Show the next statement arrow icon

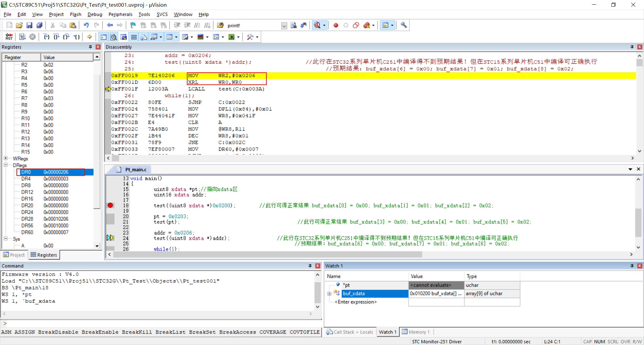pyautogui.click(x=90, y=37)
